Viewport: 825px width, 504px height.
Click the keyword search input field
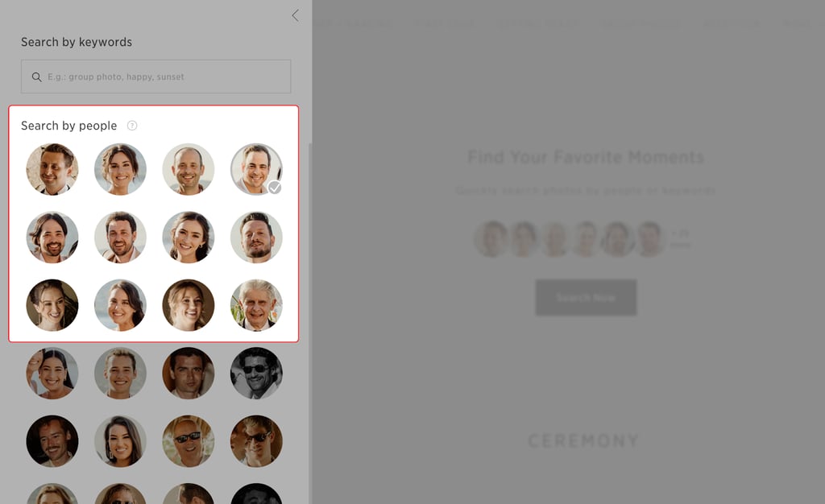(x=155, y=76)
